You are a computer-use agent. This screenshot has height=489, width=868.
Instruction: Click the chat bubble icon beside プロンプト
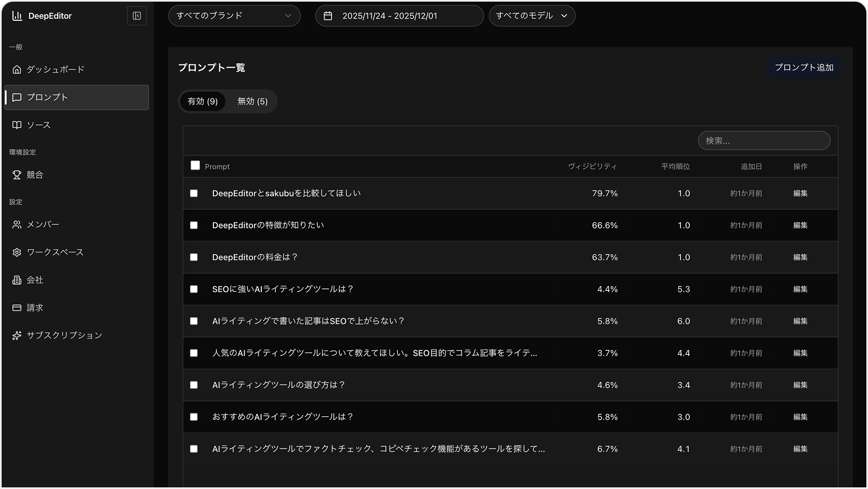pyautogui.click(x=17, y=97)
